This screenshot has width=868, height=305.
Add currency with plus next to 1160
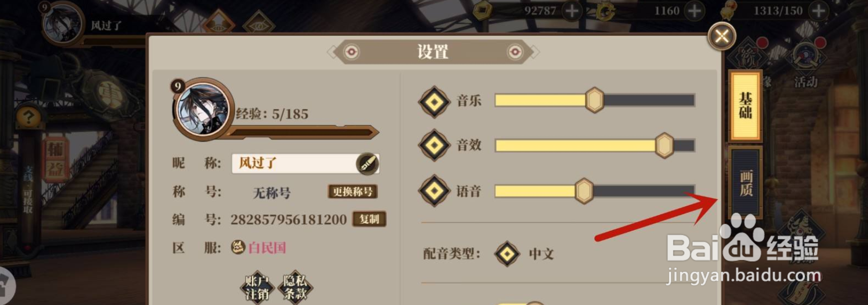pyautogui.click(x=694, y=11)
